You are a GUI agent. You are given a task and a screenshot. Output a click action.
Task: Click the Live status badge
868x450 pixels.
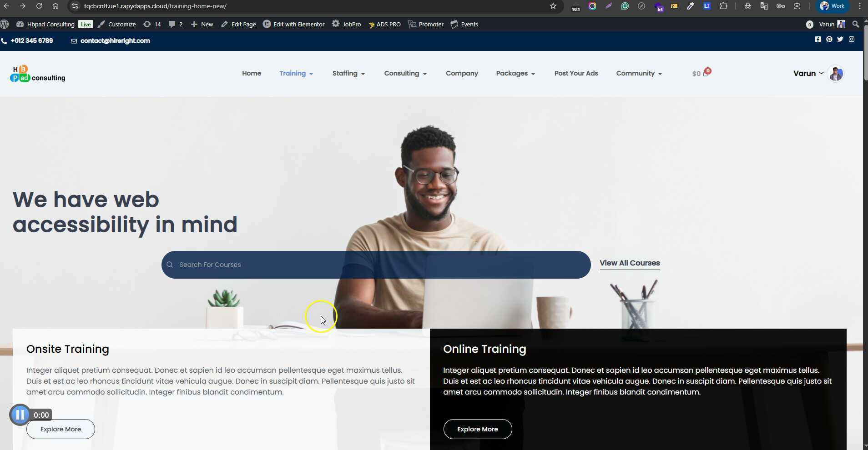(x=86, y=25)
